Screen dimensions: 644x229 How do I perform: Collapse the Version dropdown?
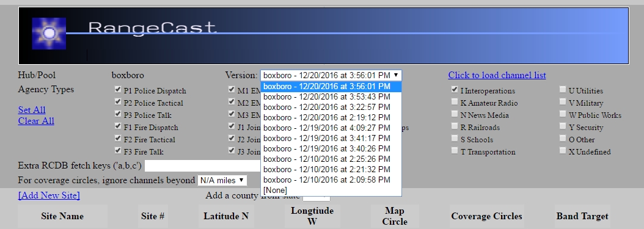[331, 76]
